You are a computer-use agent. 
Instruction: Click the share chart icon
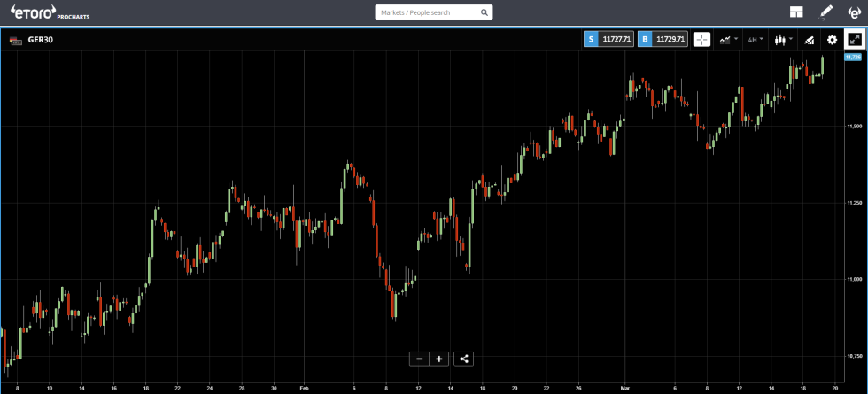[464, 359]
